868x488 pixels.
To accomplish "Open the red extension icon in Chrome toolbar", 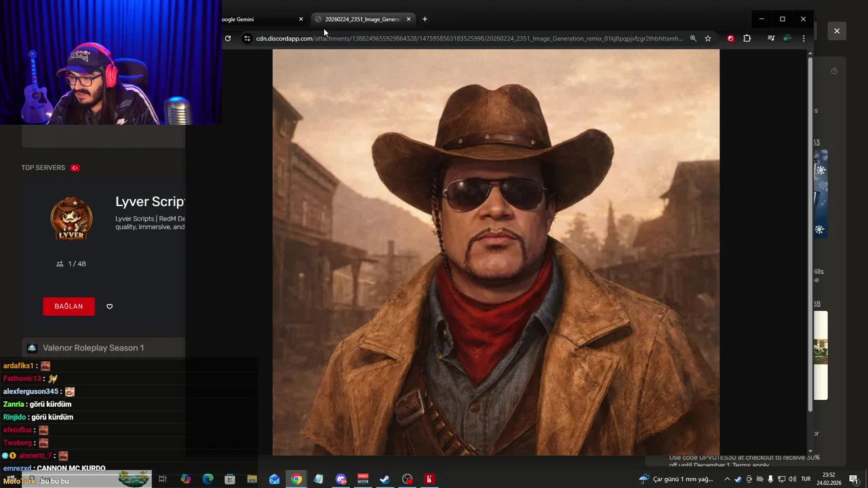I will click(x=730, y=39).
